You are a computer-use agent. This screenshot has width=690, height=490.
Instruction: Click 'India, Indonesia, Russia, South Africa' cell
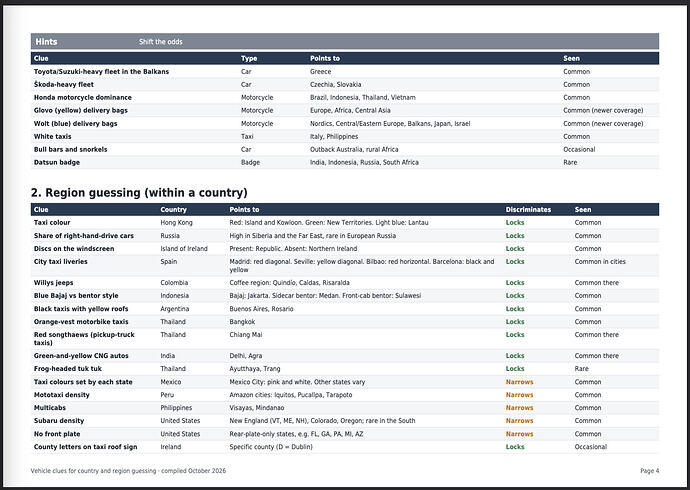point(364,162)
